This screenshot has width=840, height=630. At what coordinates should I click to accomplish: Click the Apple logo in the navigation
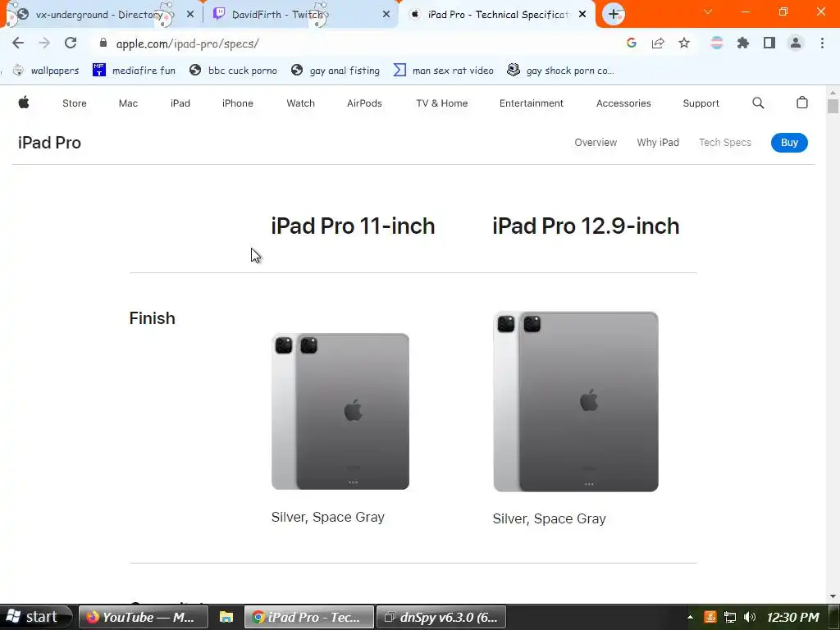24,103
